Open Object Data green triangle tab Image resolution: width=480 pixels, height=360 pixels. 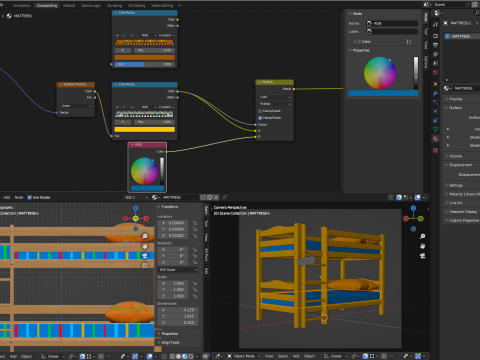[x=435, y=129]
